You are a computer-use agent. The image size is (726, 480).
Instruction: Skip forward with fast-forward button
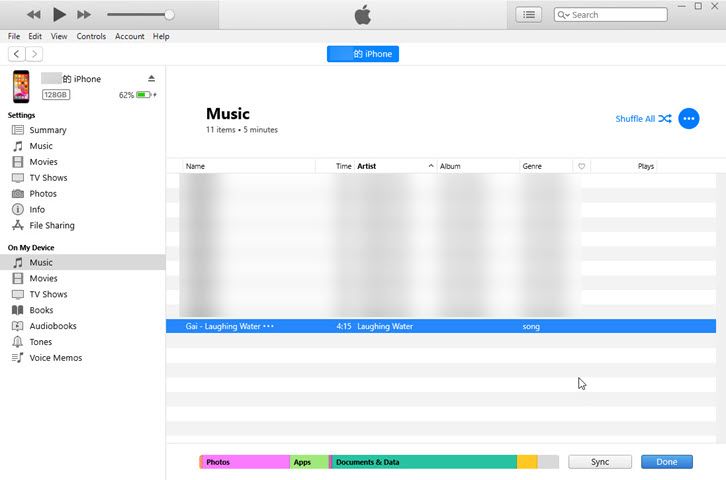pyautogui.click(x=84, y=15)
